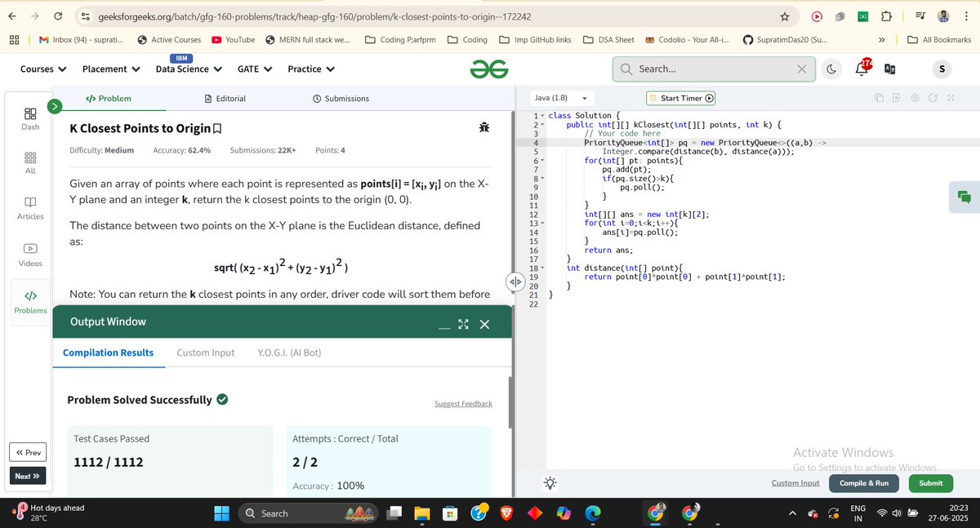Viewport: 980px width, 528px height.
Task: Open the Y.O.G.I. (AI Bot) tab
Action: (x=289, y=353)
